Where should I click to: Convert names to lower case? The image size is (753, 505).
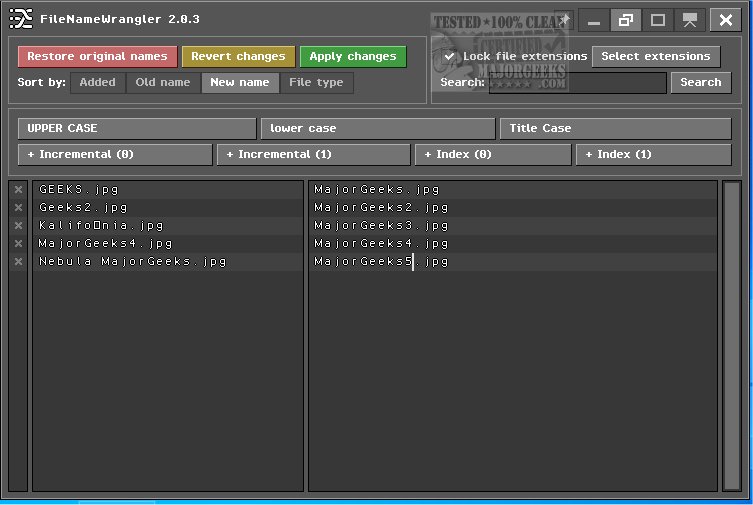tap(377, 129)
